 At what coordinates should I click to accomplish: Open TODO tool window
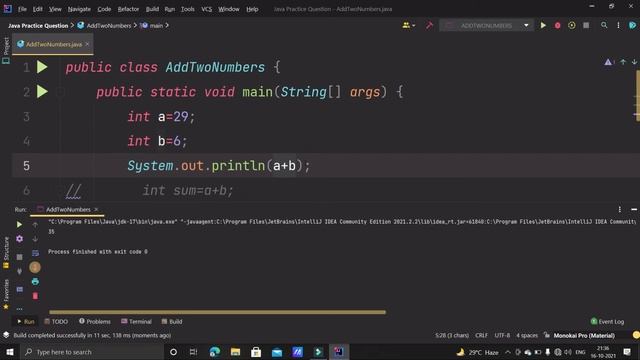tap(56, 322)
